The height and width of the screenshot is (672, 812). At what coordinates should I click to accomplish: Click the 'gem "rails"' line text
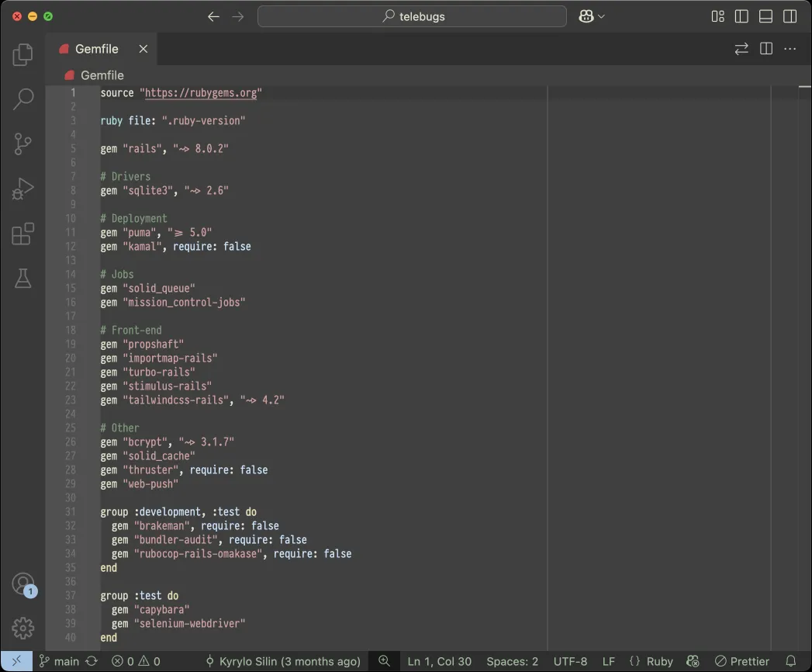[164, 149]
